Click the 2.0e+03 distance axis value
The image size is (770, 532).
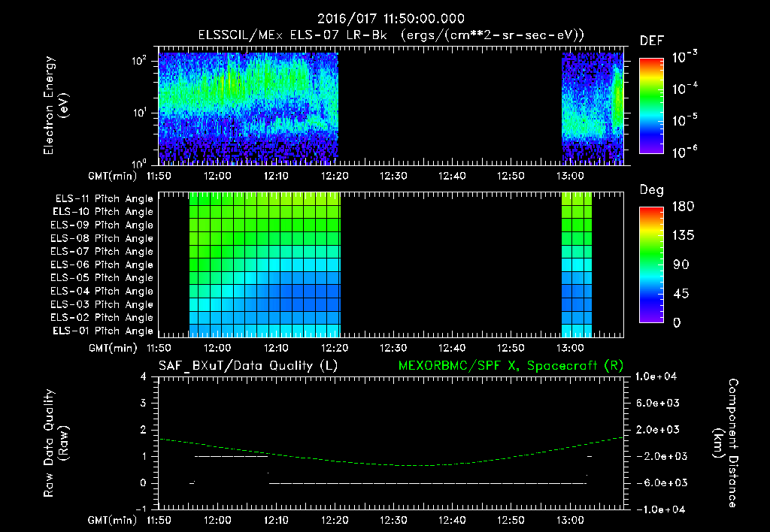659,430
